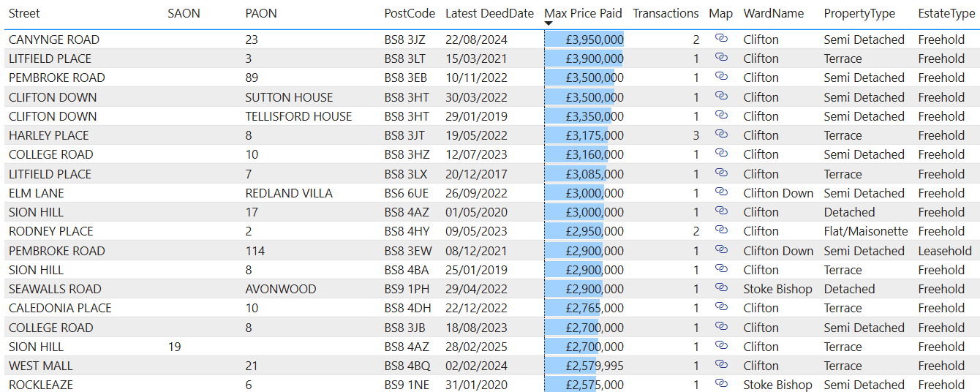Sort table by Latest DeedDate header
Viewport: 980px width, 392px height.
coord(489,13)
